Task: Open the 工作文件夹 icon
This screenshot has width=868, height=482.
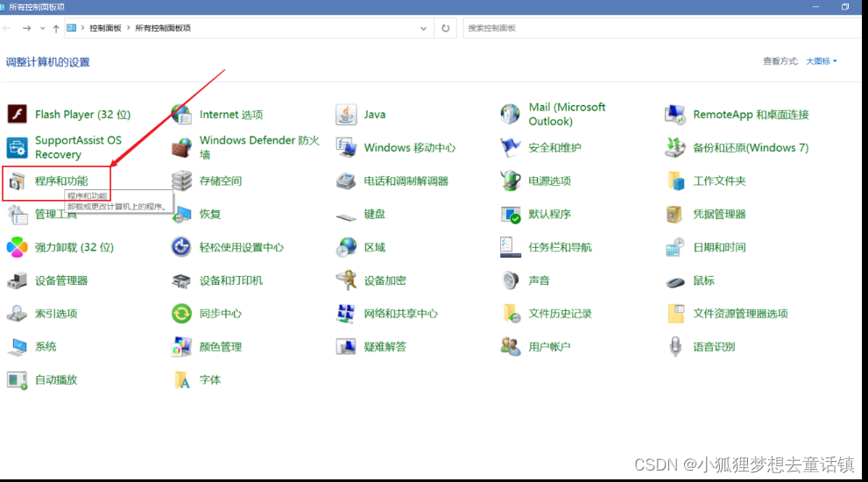Action: click(674, 181)
